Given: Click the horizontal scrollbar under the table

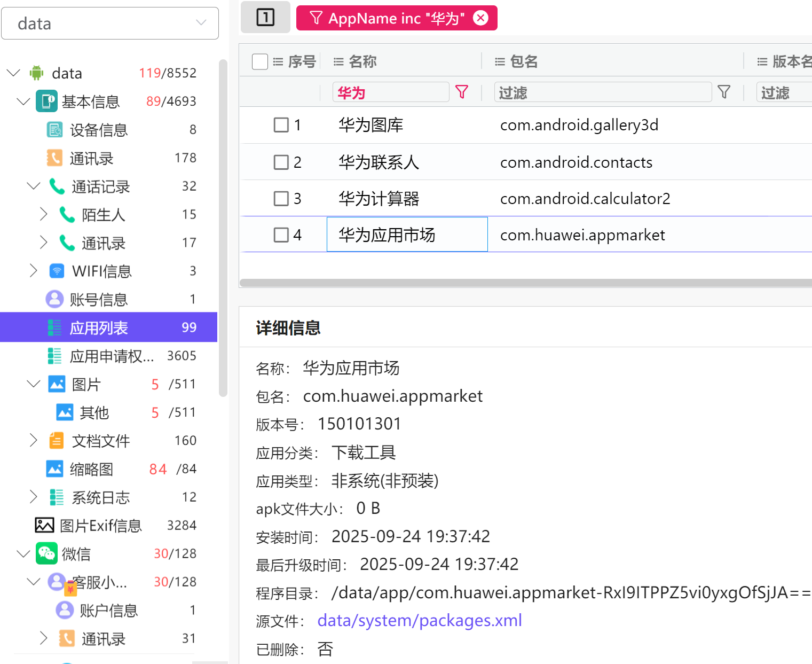Looking at the screenshot, I should coord(525,283).
